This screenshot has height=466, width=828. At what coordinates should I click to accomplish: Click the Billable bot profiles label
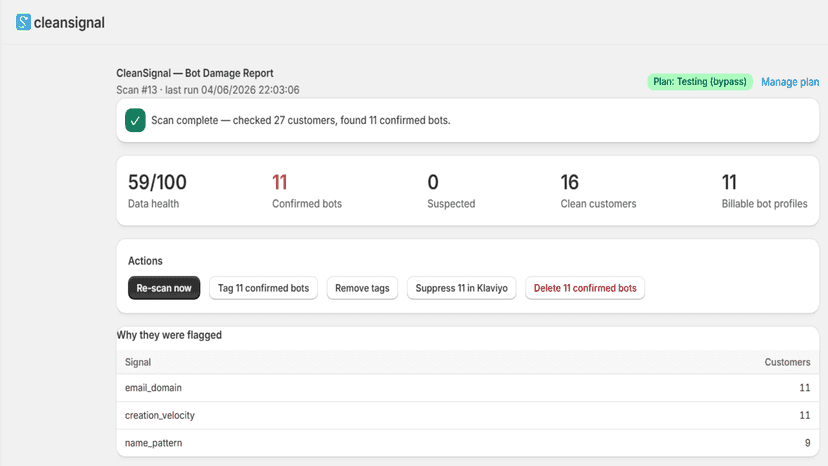pos(764,203)
